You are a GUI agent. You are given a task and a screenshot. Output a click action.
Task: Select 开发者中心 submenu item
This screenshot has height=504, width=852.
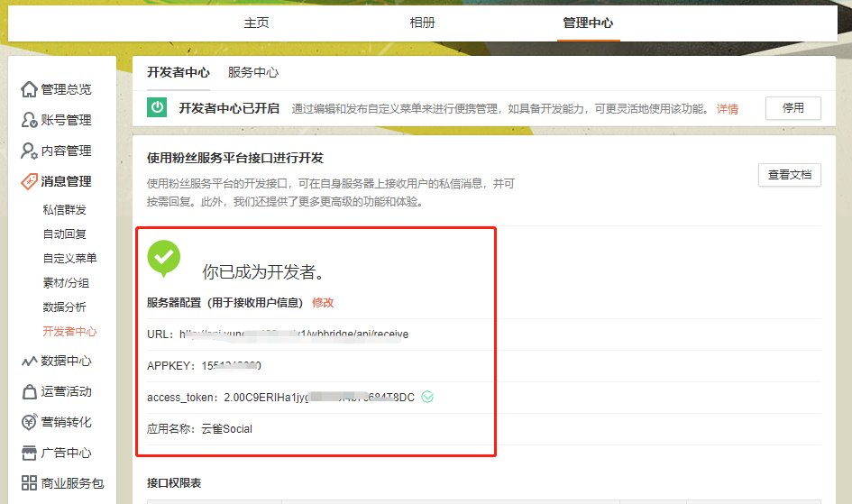pyautogui.click(x=69, y=331)
